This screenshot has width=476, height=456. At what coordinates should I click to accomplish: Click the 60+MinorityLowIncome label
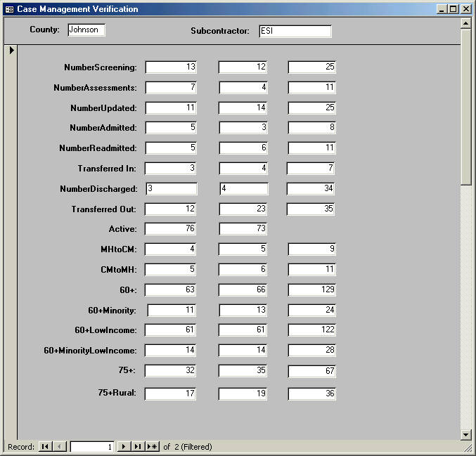(x=90, y=351)
